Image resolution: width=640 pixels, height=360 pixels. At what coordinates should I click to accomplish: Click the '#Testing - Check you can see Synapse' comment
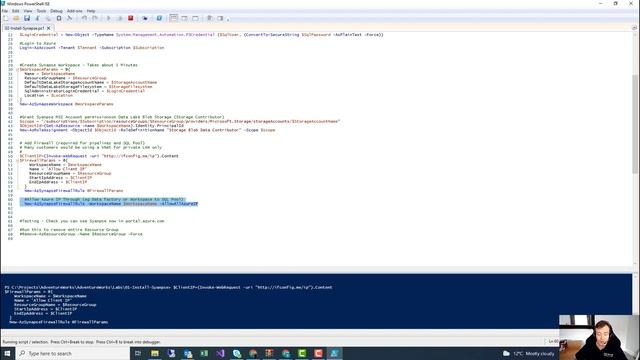(92, 221)
